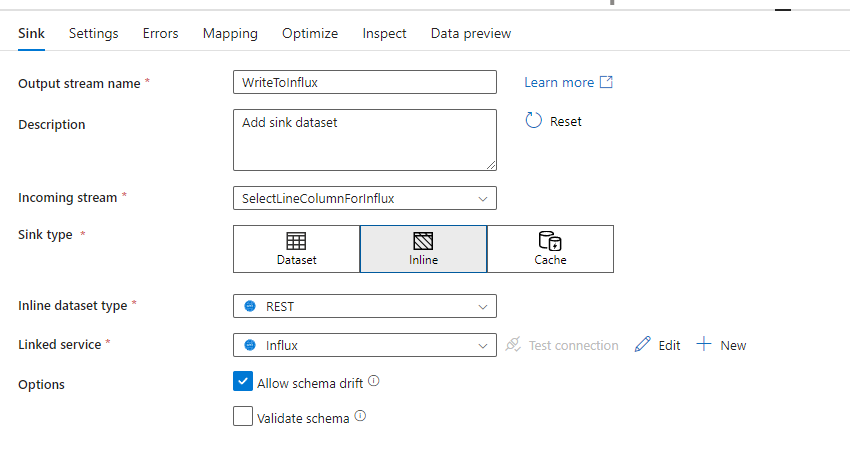
Task: Select the Inline sink type
Action: [x=423, y=249]
